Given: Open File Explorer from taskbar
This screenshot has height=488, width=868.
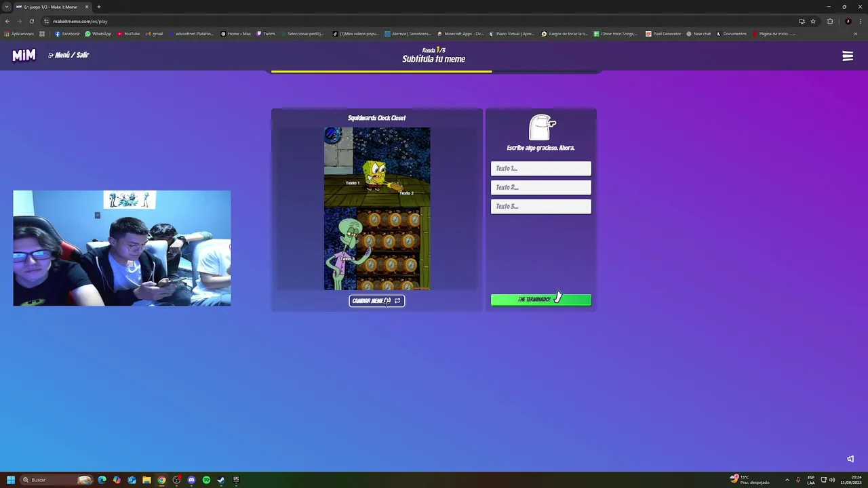Looking at the screenshot, I should 146,480.
